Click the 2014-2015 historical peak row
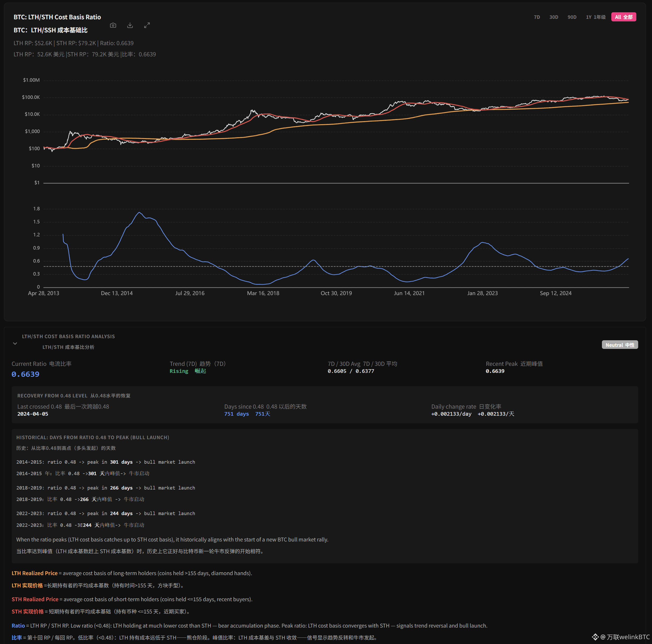Viewport: 652px width, 644px height. click(x=106, y=462)
